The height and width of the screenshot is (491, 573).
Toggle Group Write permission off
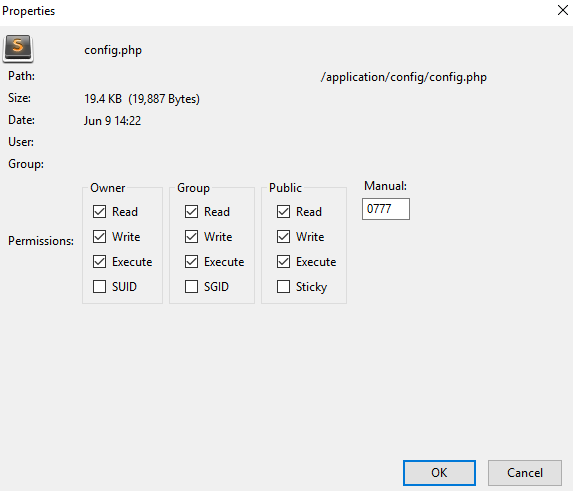[191, 237]
